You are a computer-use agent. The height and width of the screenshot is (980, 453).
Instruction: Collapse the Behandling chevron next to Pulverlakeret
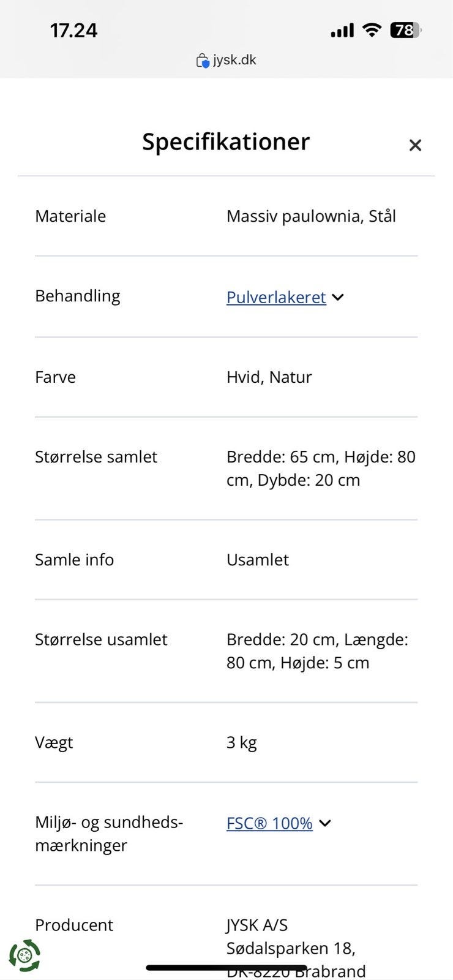click(x=337, y=298)
